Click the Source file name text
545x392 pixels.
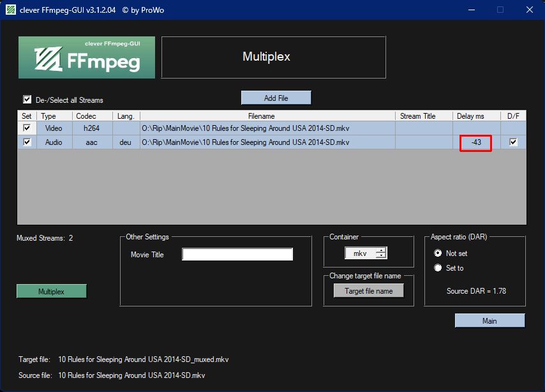tap(131, 375)
